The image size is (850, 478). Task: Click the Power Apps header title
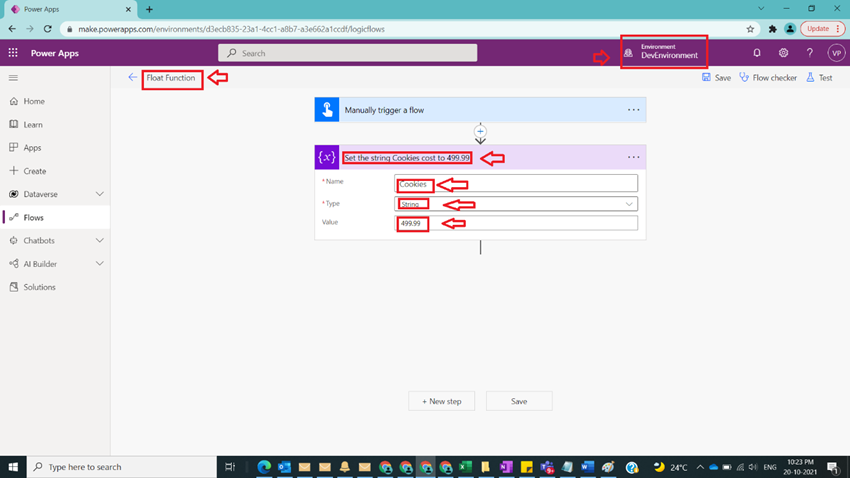click(x=55, y=53)
